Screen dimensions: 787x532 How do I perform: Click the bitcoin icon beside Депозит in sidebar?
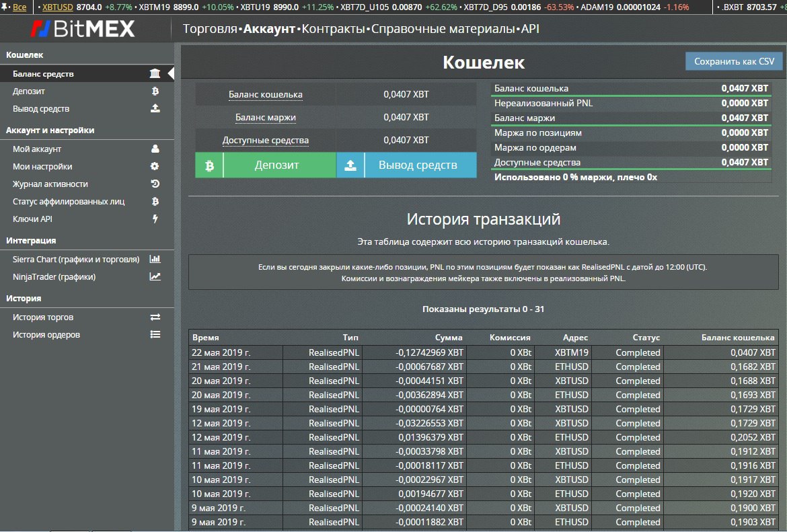(155, 91)
